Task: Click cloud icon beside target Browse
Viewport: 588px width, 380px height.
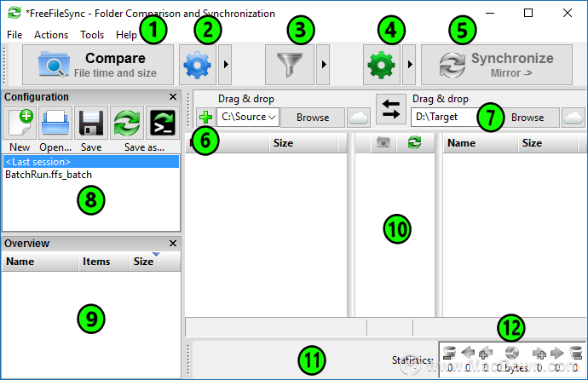Action: (x=574, y=118)
